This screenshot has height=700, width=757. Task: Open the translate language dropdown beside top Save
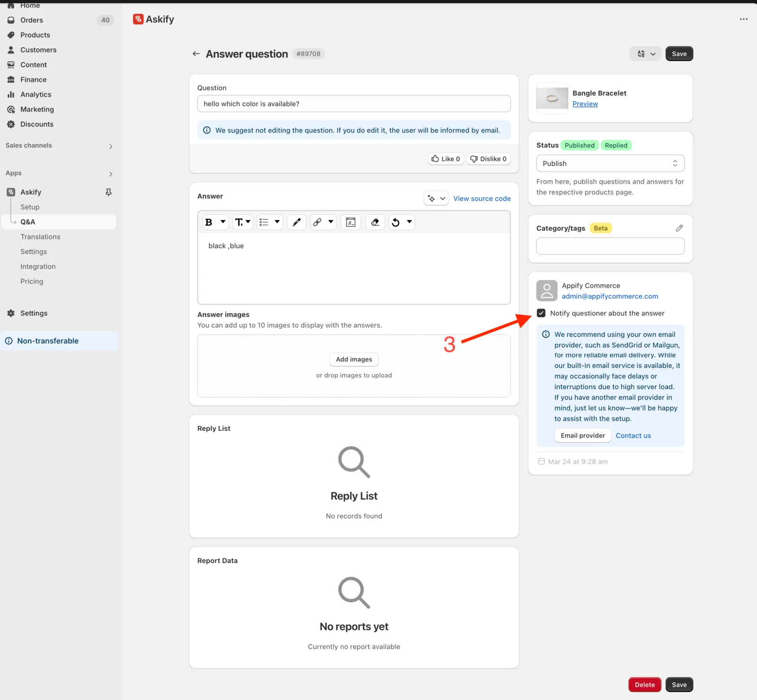[645, 54]
